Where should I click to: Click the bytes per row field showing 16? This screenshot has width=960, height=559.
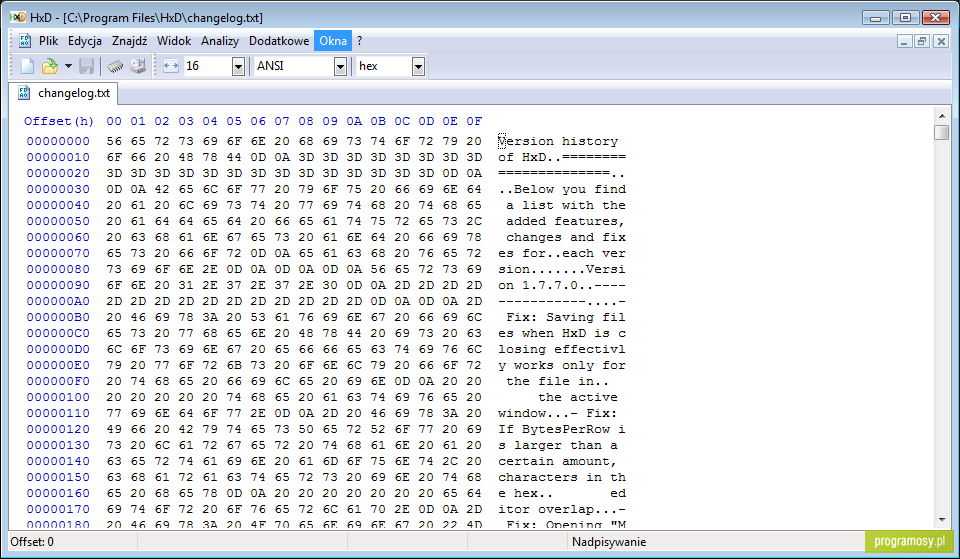(x=208, y=66)
